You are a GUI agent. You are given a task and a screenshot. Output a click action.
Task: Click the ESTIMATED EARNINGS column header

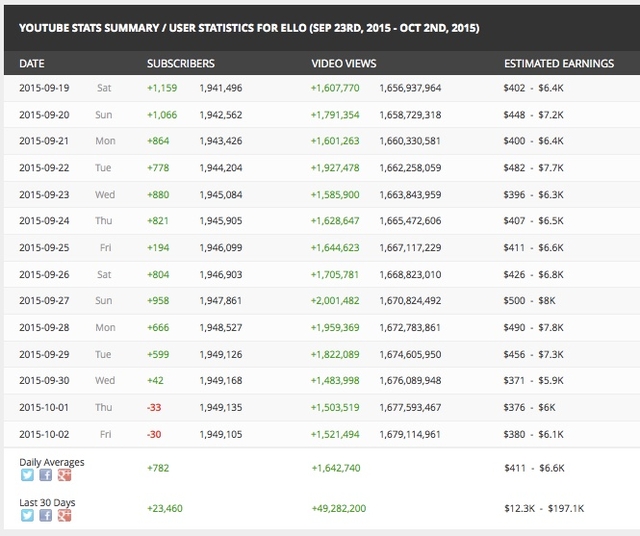point(559,64)
